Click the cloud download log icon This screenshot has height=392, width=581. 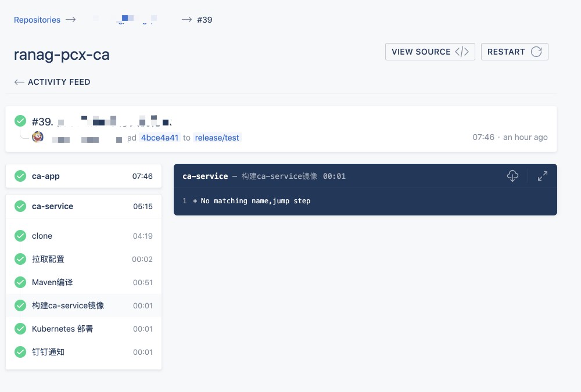(512, 175)
